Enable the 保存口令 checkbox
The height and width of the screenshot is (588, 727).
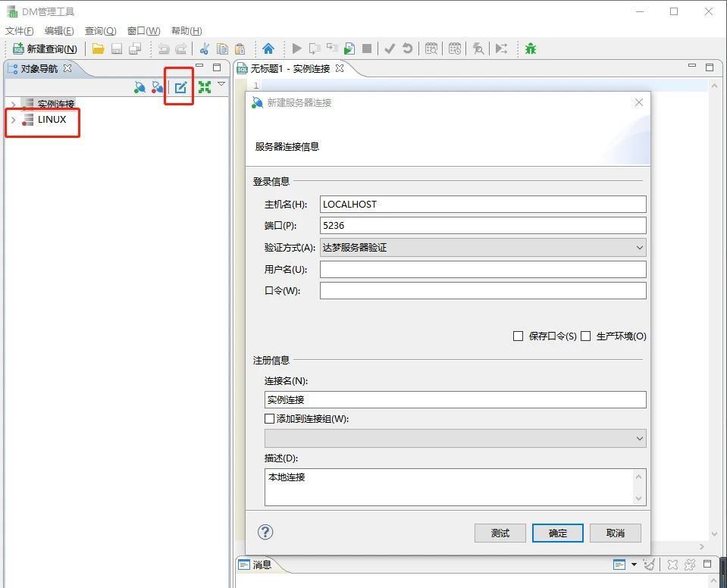point(519,336)
